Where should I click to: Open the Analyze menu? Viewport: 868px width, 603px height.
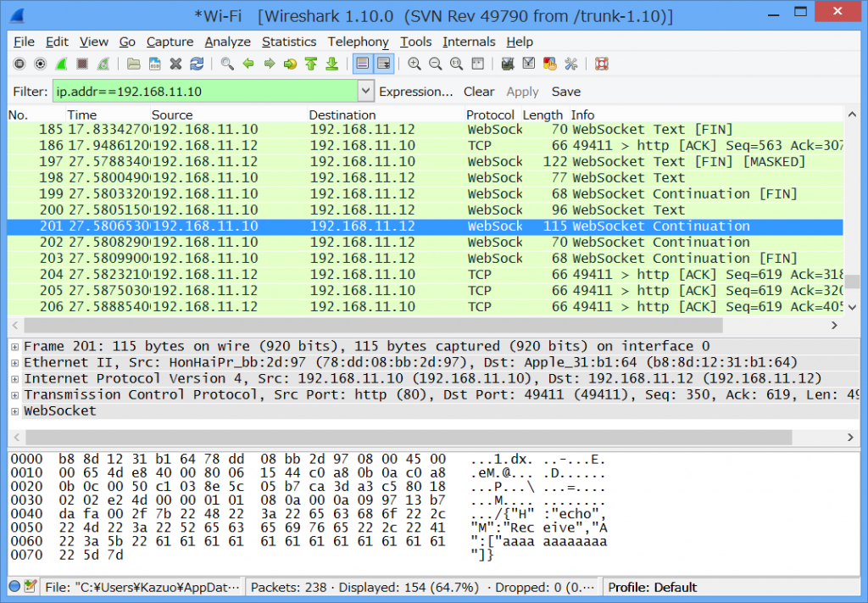pos(227,42)
